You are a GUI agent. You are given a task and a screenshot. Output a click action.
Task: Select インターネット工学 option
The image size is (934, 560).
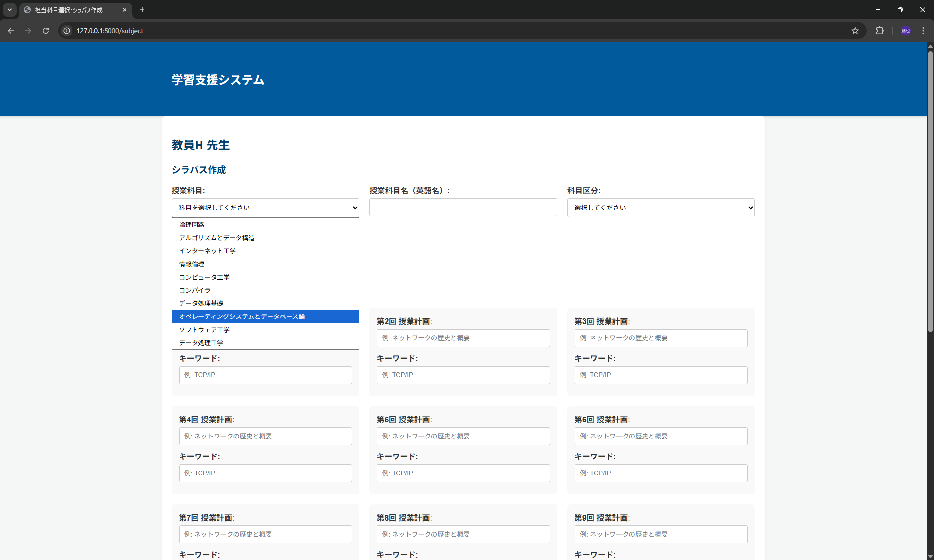pos(207,251)
